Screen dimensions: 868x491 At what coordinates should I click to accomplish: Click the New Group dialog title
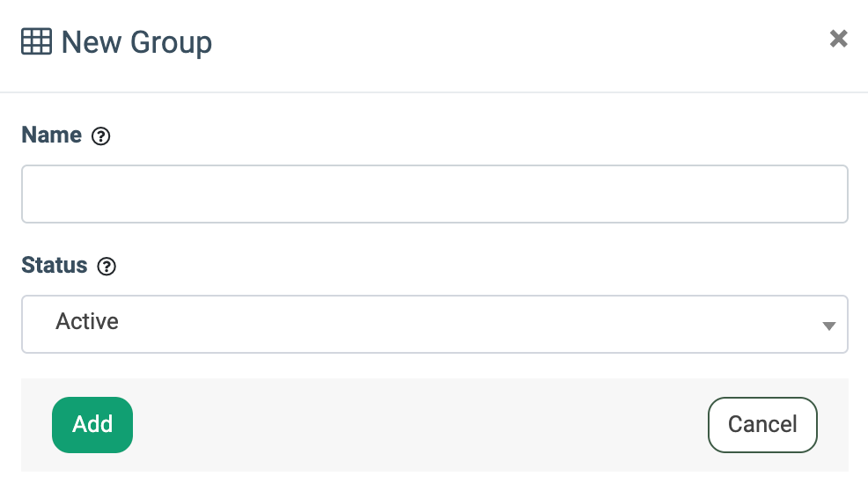coord(136,42)
